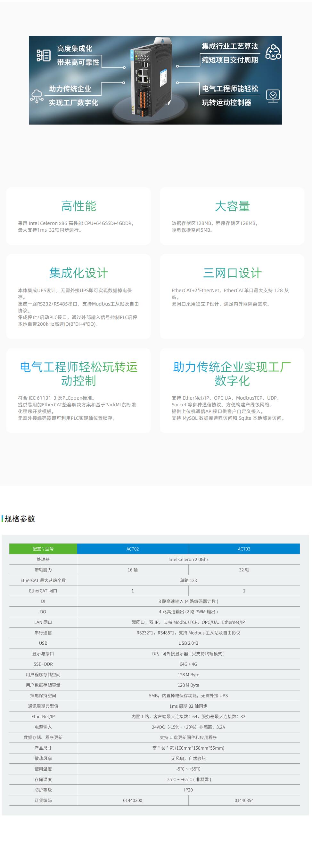The image size is (312, 868).
Task: Click the high-integration list icon in banner
Action: tap(44, 55)
